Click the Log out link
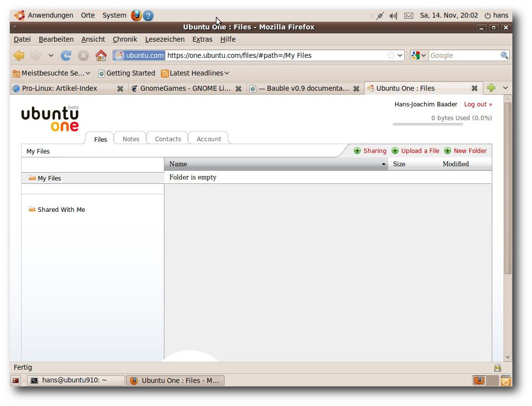This screenshot has height=406, width=532. [x=478, y=104]
